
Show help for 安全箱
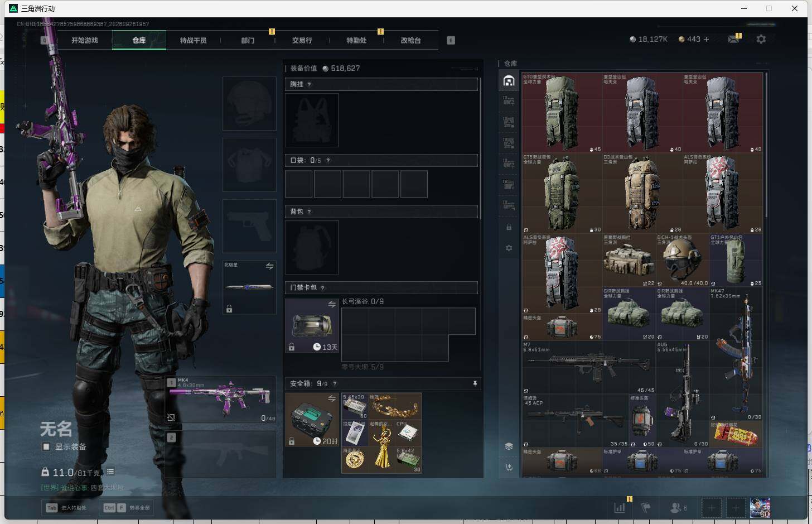click(x=335, y=383)
